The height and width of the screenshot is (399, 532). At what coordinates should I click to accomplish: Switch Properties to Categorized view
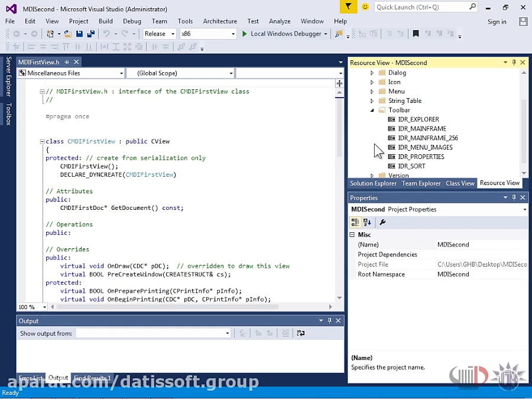coord(355,222)
